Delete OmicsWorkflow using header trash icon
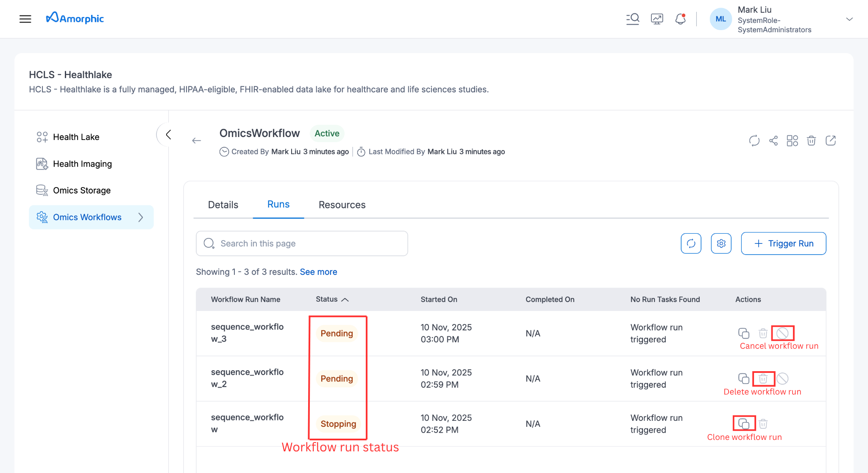Image resolution: width=868 pixels, height=473 pixels. click(811, 140)
